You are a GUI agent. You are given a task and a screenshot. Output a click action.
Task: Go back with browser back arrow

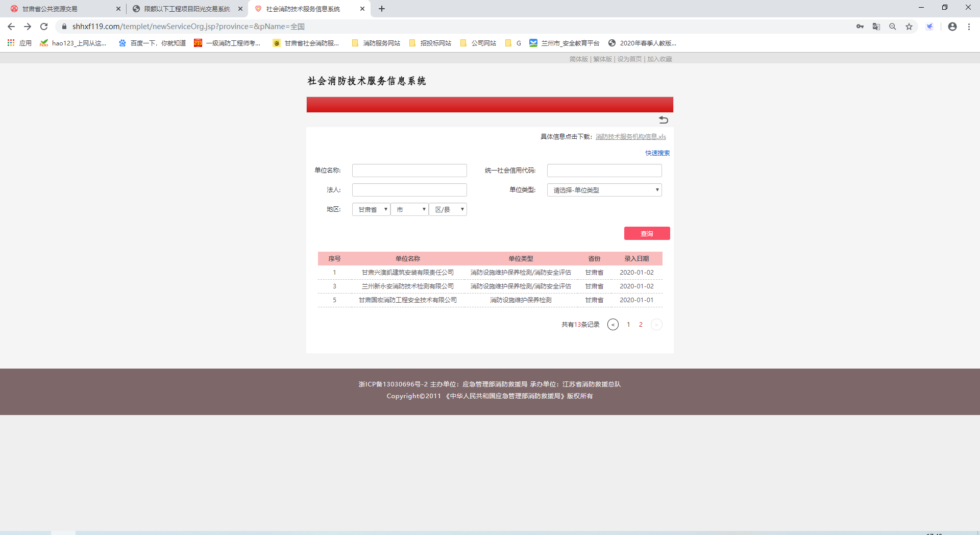11,27
